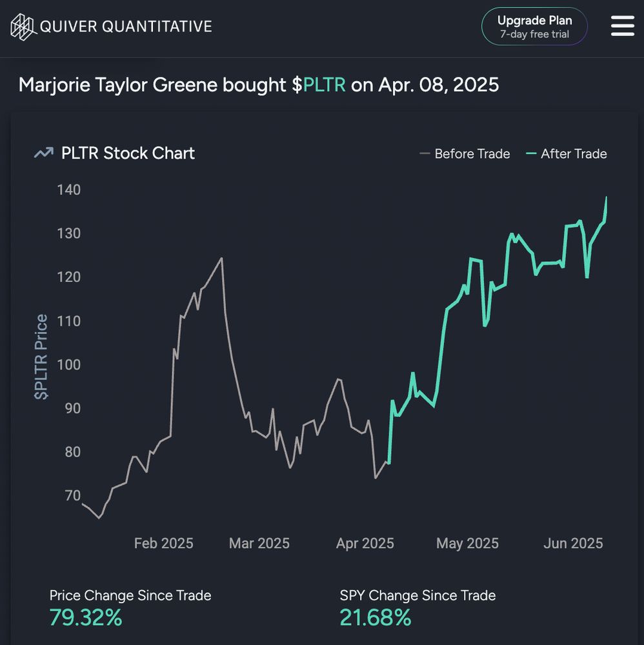644x645 pixels.
Task: Click the Quiver Quantitative site name
Action: [126, 26]
